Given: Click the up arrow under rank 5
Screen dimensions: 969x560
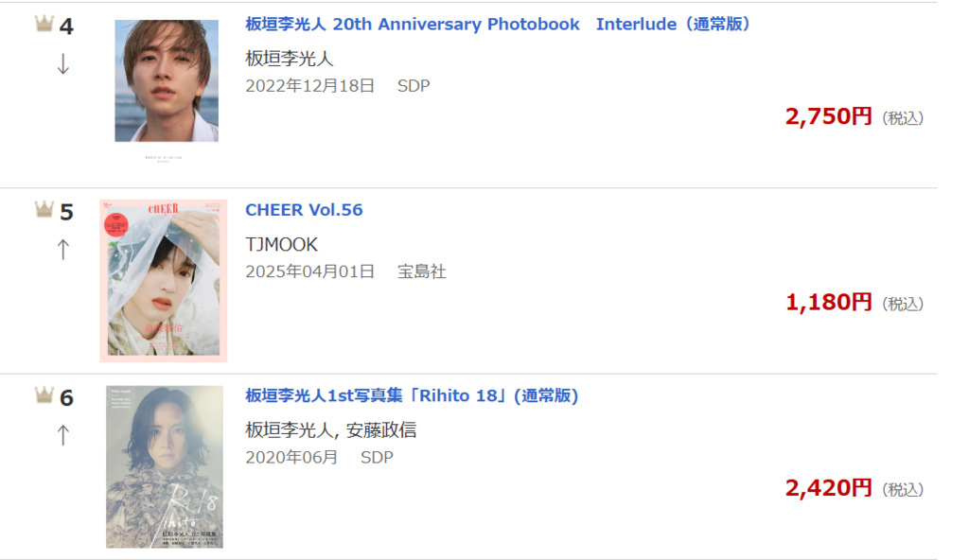Looking at the screenshot, I should point(63,250).
